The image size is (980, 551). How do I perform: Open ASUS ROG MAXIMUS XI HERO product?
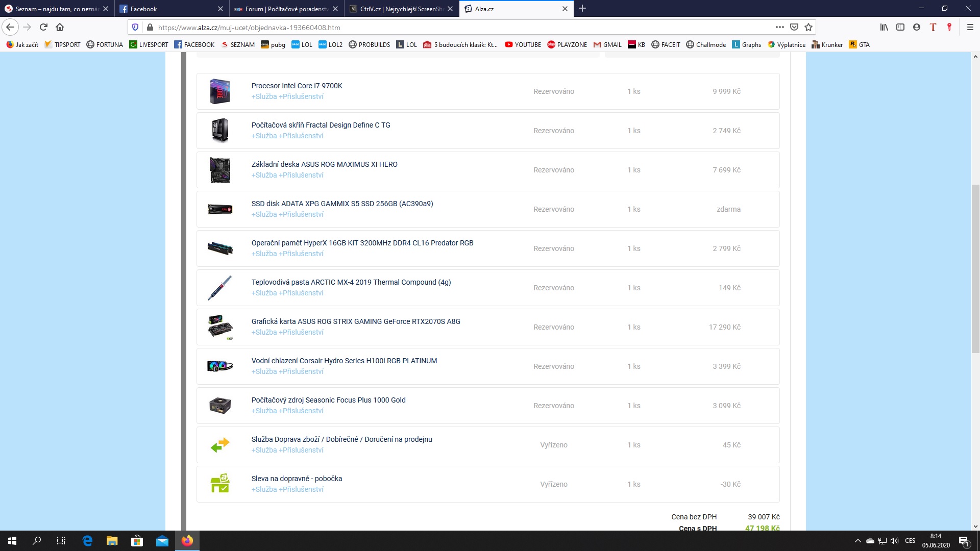point(324,164)
